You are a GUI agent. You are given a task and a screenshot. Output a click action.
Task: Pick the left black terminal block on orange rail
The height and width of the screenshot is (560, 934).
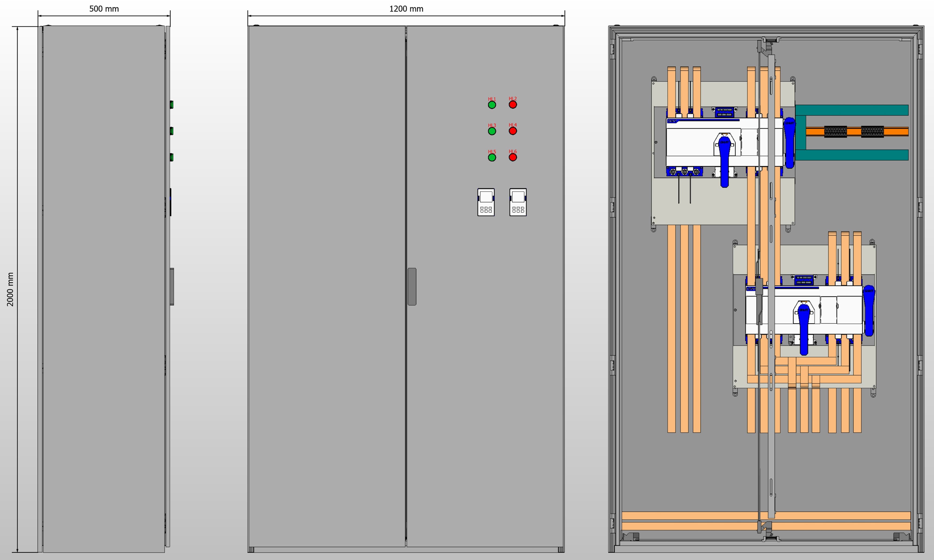(835, 132)
